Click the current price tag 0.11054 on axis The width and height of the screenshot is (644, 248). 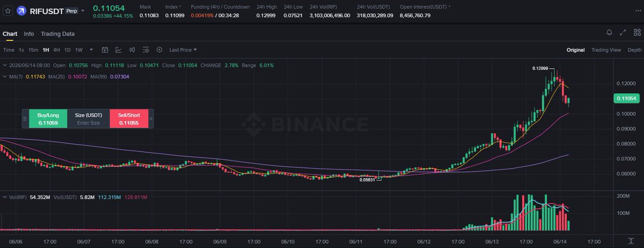click(x=626, y=99)
